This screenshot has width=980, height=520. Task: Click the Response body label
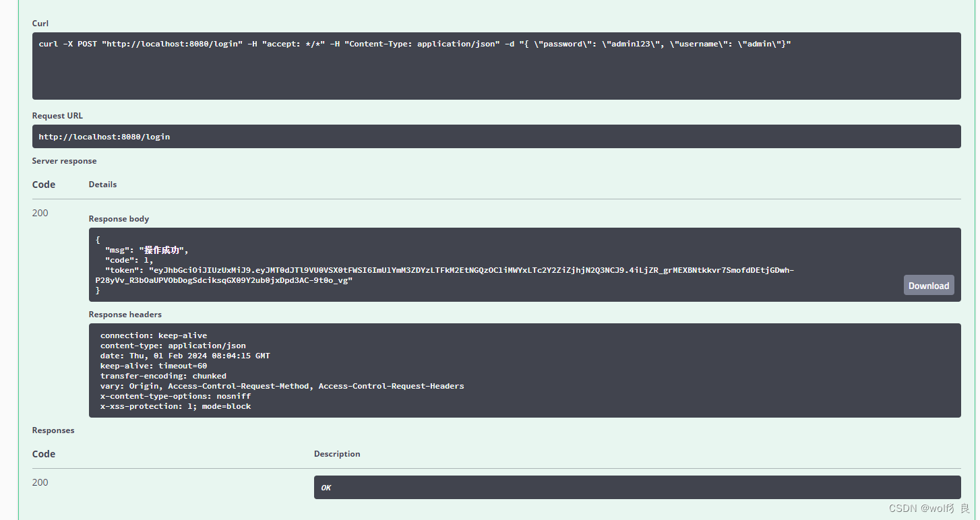(119, 219)
